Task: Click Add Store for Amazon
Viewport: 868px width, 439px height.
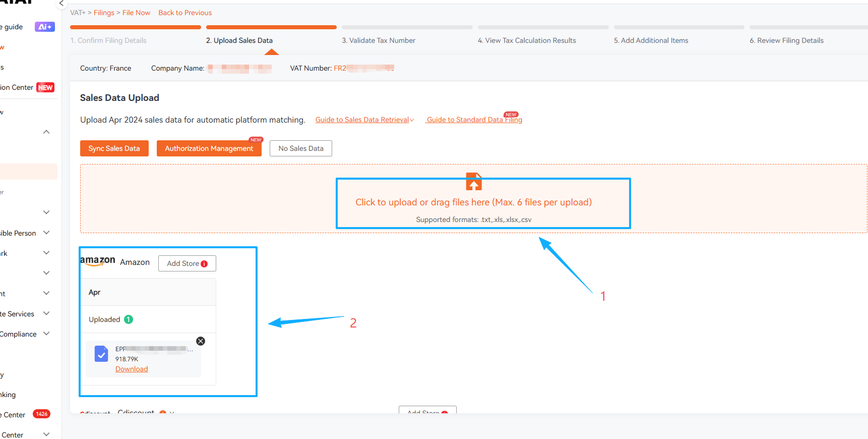Action: click(187, 263)
